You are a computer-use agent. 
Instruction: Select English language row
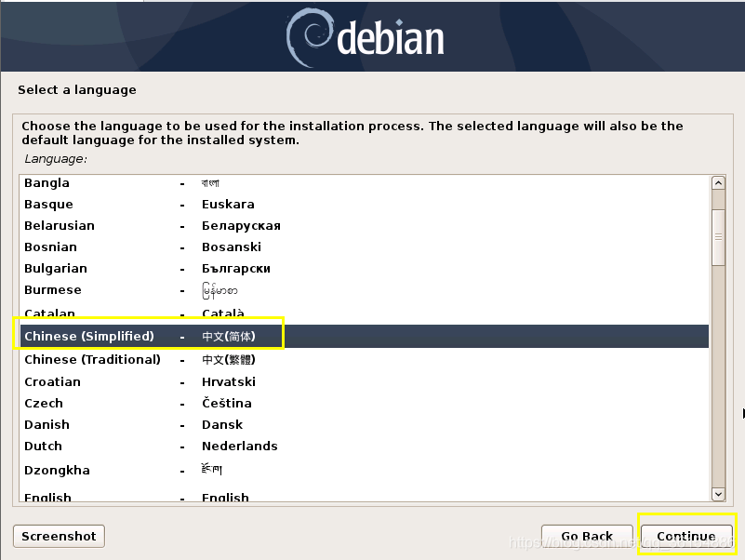pos(365,497)
